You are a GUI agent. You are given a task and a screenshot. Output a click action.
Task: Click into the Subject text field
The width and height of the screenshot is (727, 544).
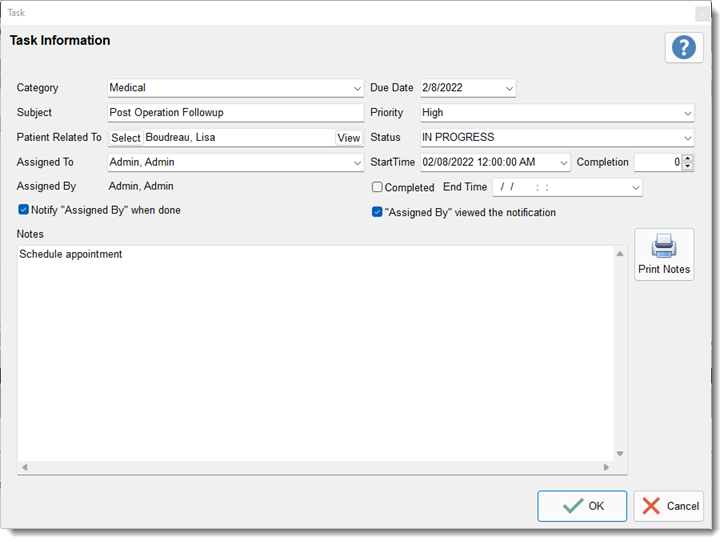(x=235, y=113)
